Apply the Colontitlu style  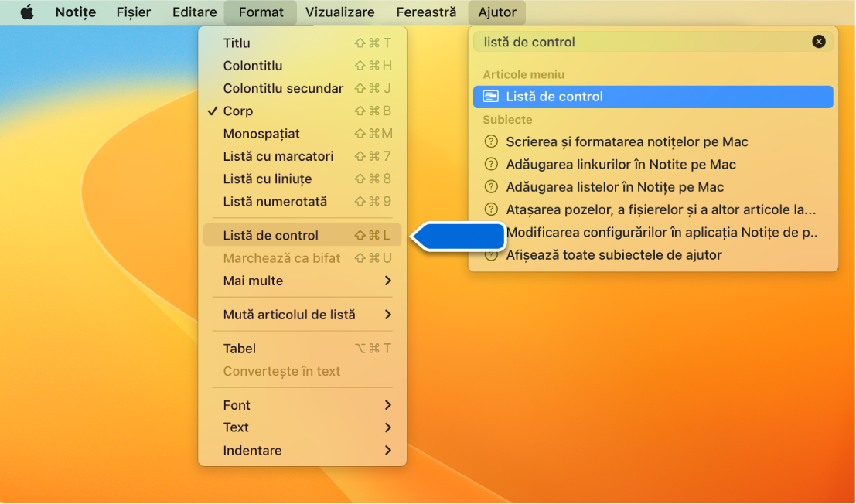(x=302, y=66)
